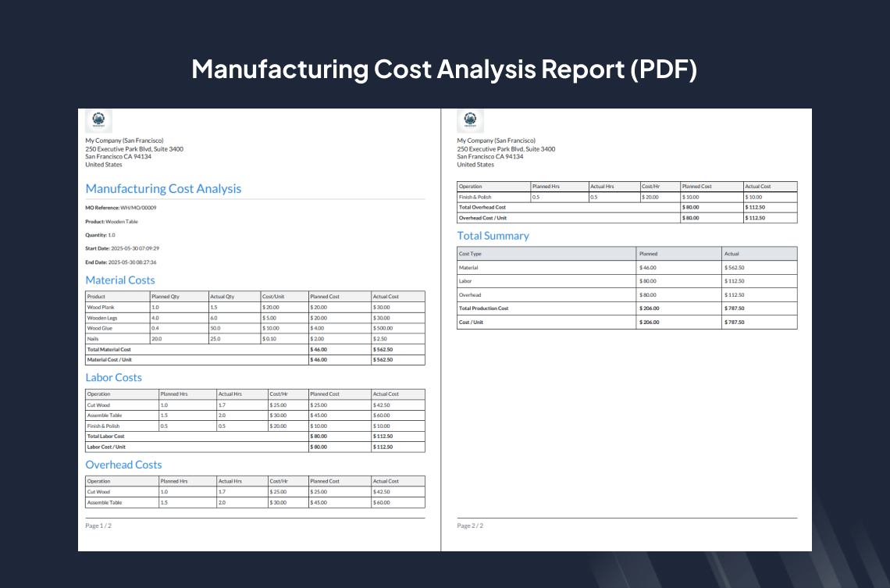Click the 'Material Costs' section heading
The height and width of the screenshot is (588, 890).
pos(119,280)
